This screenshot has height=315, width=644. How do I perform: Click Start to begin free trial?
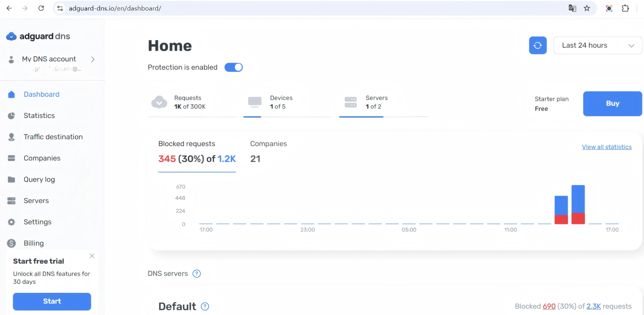pos(52,301)
